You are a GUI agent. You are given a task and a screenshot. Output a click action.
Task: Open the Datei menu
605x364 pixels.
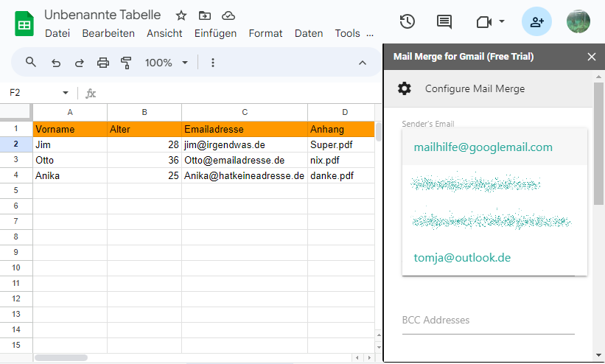57,34
